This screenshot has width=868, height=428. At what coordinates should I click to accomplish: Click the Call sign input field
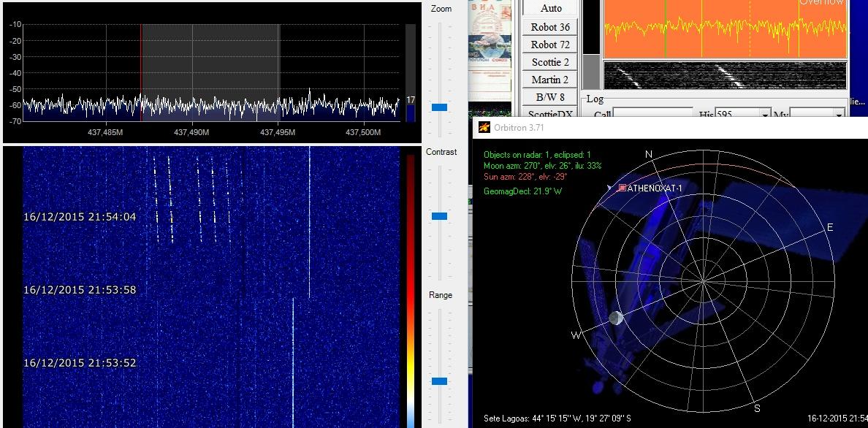pos(652,115)
